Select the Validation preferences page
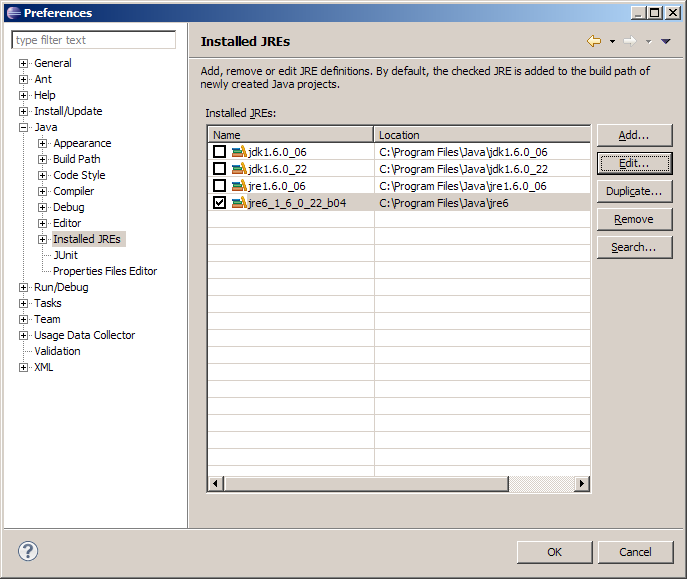 [57, 351]
